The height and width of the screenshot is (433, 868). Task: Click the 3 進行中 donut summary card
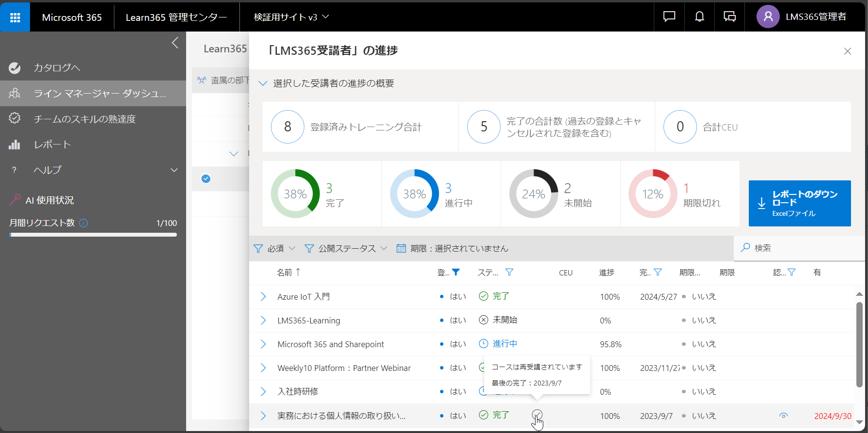pos(441,194)
